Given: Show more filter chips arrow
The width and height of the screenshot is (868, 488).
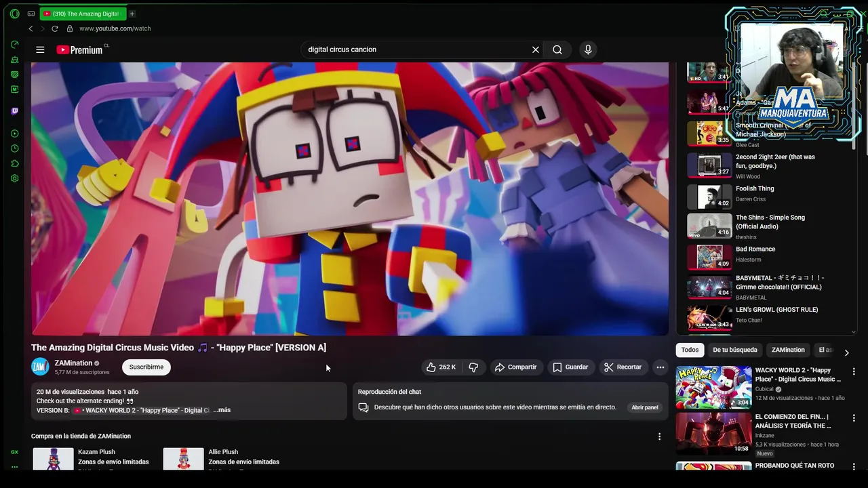Looking at the screenshot, I should point(846,352).
